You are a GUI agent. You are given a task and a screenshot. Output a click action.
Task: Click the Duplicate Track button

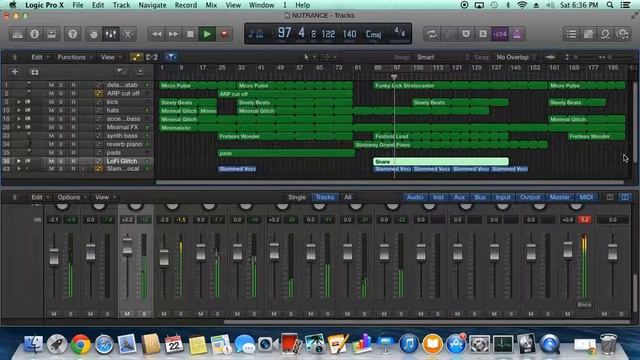tap(35, 72)
